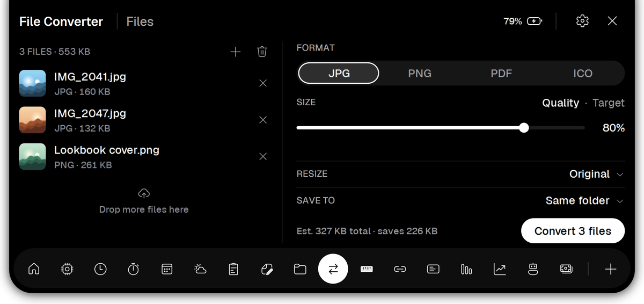Click the 79% battery percentage
Image resolution: width=644 pixels, height=304 pixels.
pos(513,21)
